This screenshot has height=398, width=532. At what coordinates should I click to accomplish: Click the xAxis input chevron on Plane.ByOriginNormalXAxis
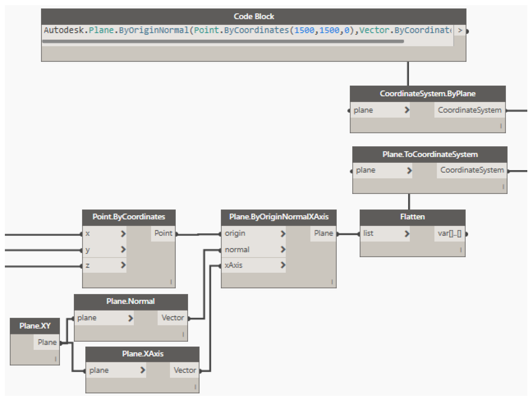click(x=283, y=265)
